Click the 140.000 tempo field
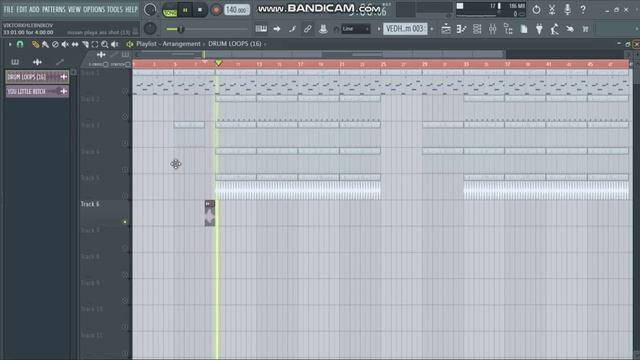Image resolution: width=640 pixels, height=360 pixels. click(x=237, y=10)
